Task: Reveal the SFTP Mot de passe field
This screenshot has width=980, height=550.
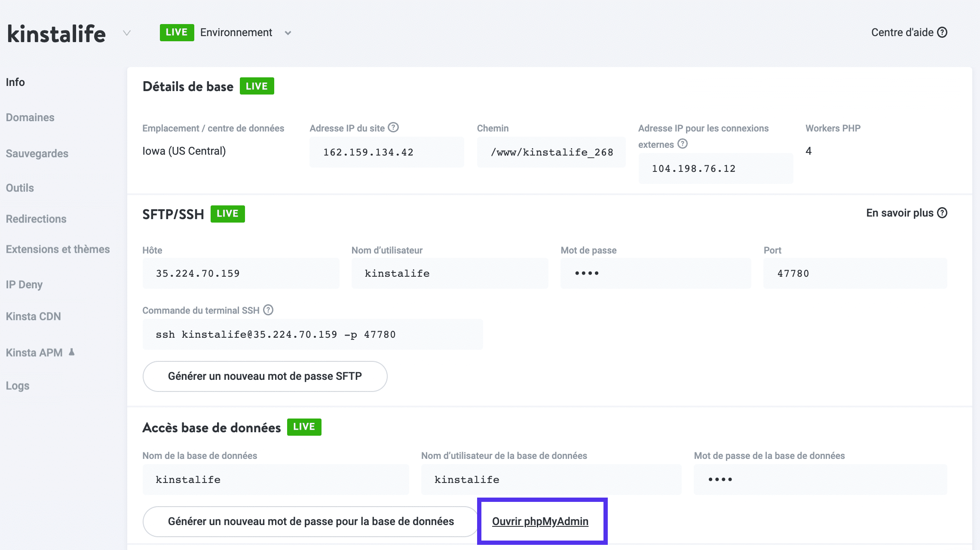Action: 656,273
